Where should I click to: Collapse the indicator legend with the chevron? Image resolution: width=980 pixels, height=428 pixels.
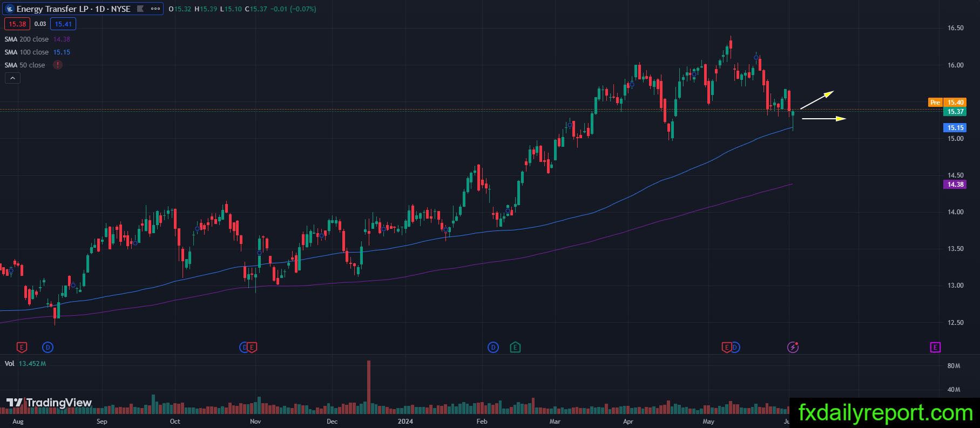point(12,78)
